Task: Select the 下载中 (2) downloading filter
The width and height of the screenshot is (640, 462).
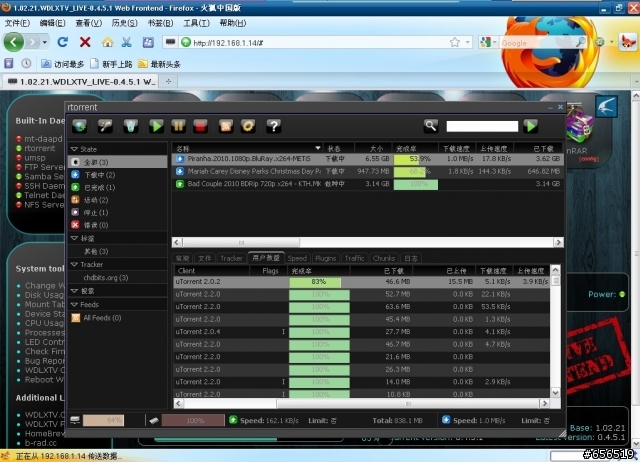Action: coord(118,175)
